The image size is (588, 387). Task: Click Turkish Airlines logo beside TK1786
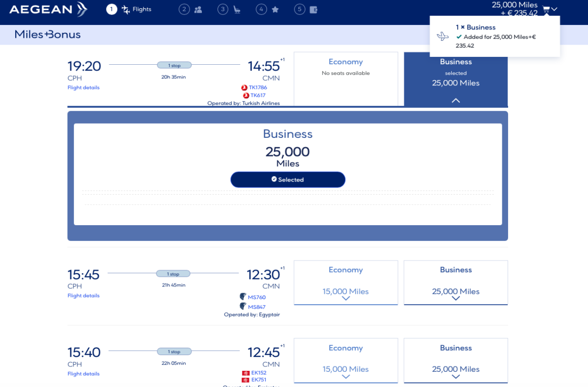point(244,87)
